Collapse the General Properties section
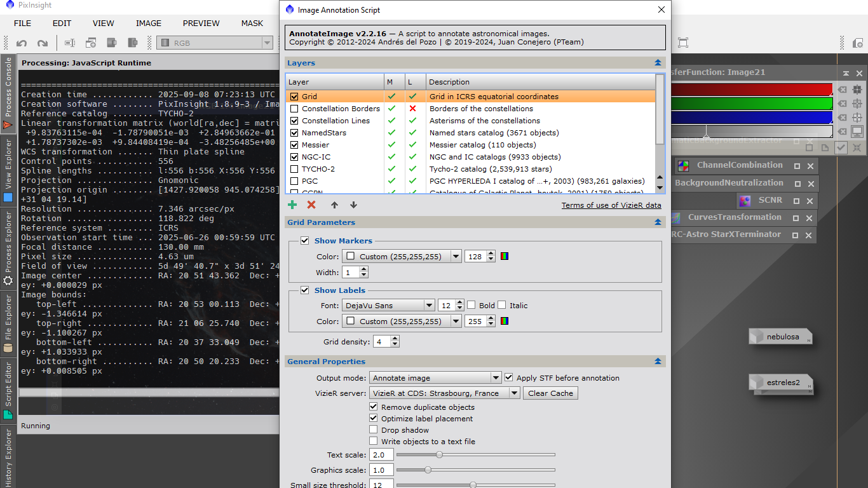Viewport: 868px width, 488px height. (x=658, y=362)
